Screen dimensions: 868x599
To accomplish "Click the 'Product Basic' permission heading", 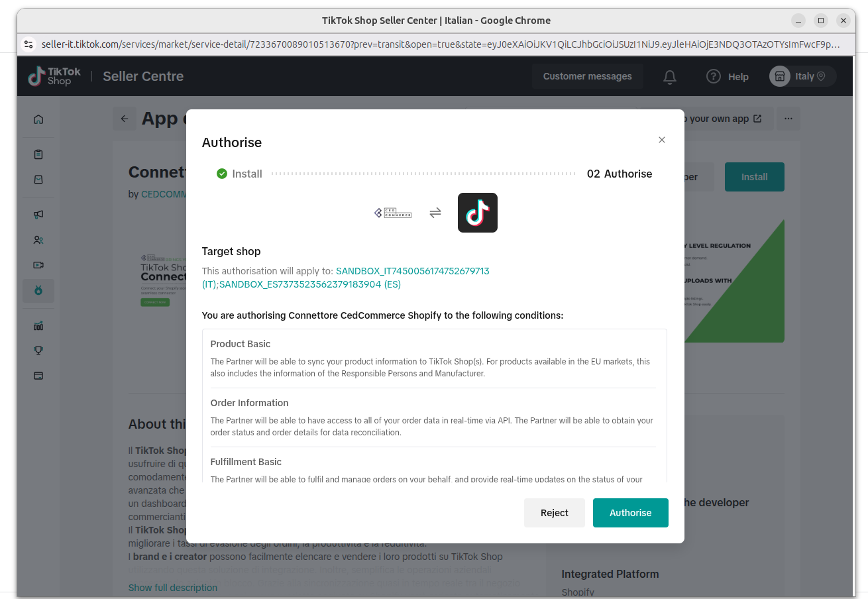I will [241, 344].
